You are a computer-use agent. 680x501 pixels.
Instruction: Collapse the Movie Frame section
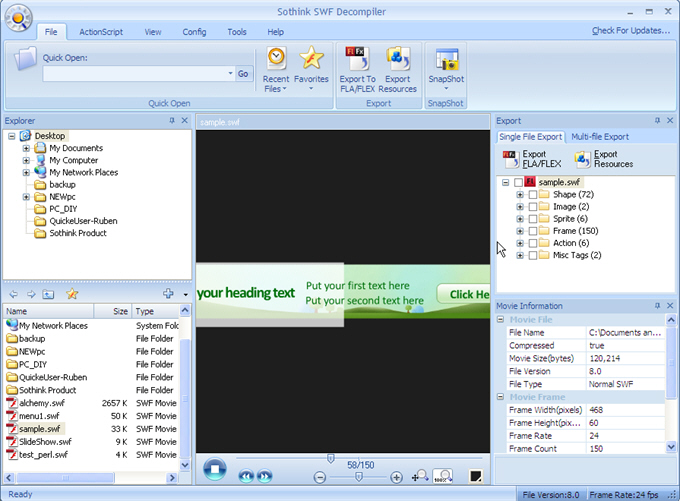(x=500, y=397)
